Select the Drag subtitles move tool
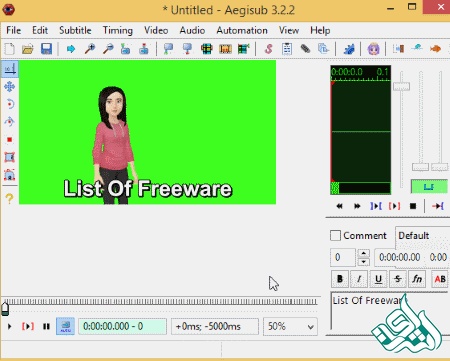The height and width of the screenshot is (361, 450). pyautogui.click(x=10, y=87)
